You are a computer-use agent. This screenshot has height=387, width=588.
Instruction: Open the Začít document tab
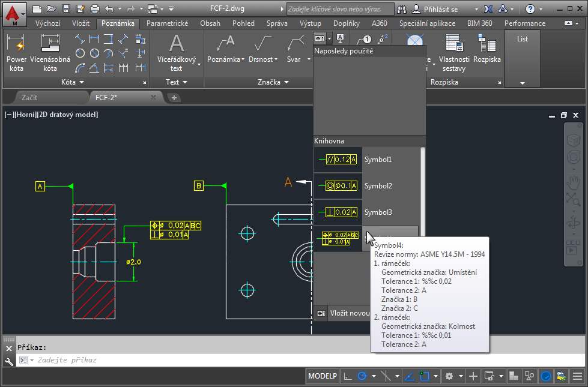point(29,97)
